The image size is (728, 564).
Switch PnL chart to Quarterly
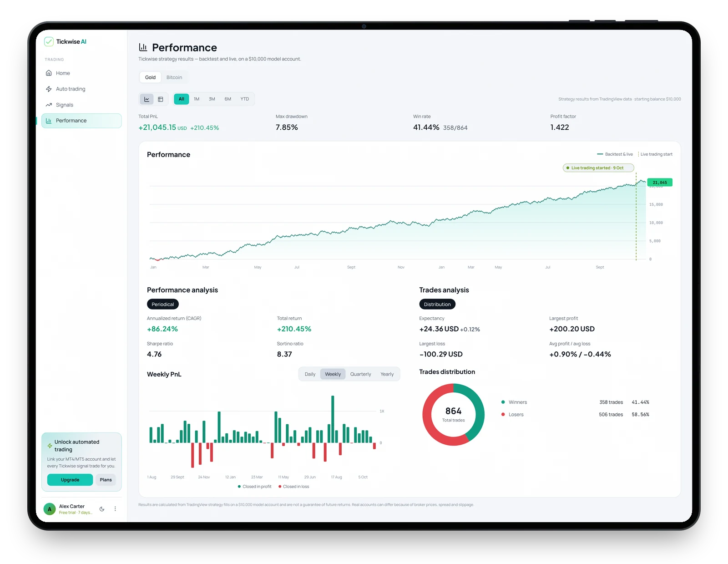pos(360,374)
